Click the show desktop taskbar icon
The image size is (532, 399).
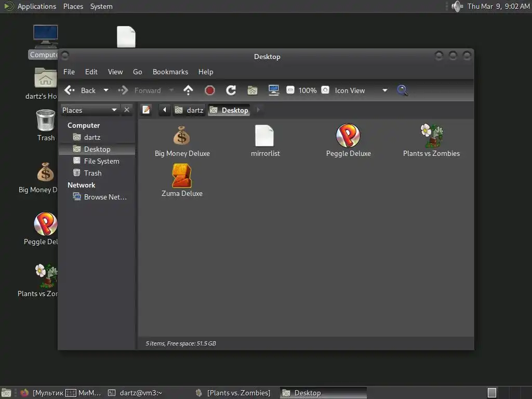(x=6, y=393)
